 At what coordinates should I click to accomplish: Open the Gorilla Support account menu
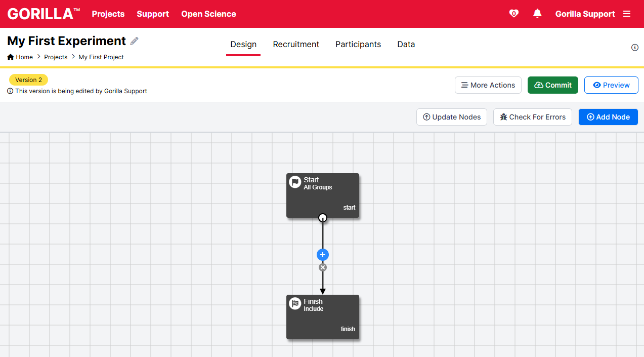tap(585, 14)
